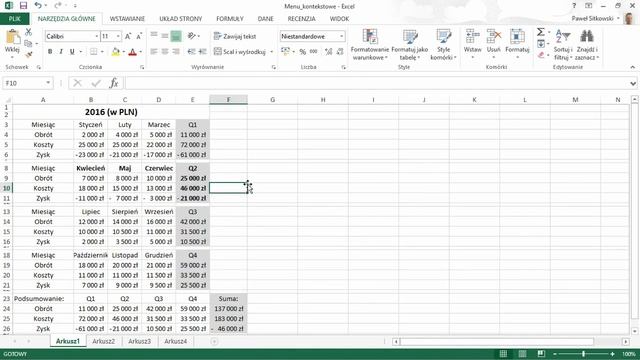
Task: Toggle Align Left text alignment
Action: (154, 52)
